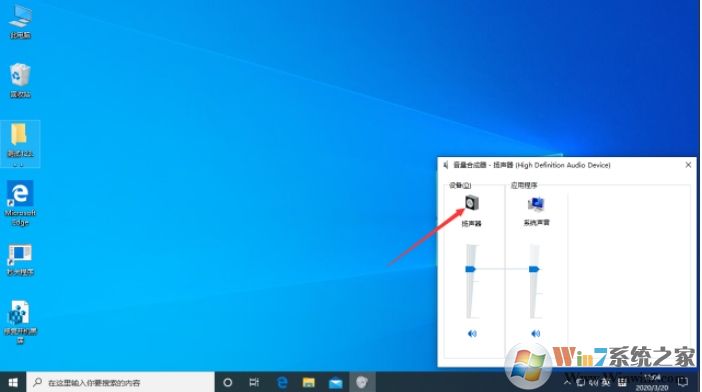Click the volume icon in system tray

click(593, 382)
